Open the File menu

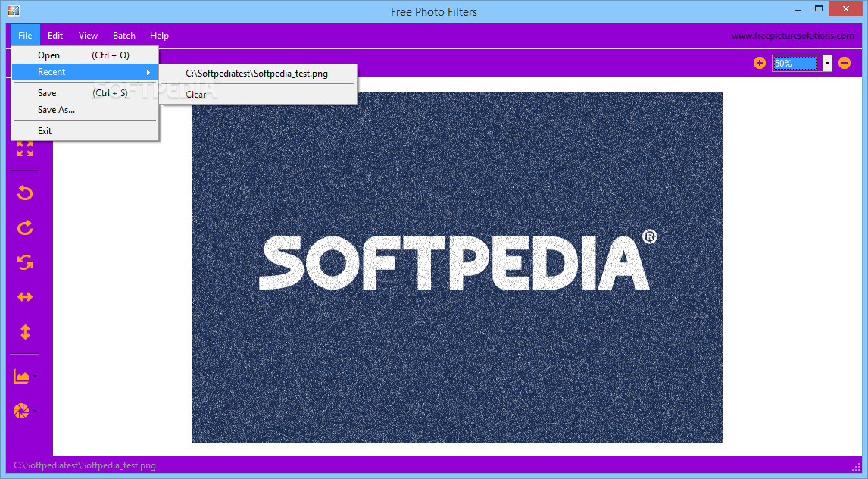tap(25, 36)
